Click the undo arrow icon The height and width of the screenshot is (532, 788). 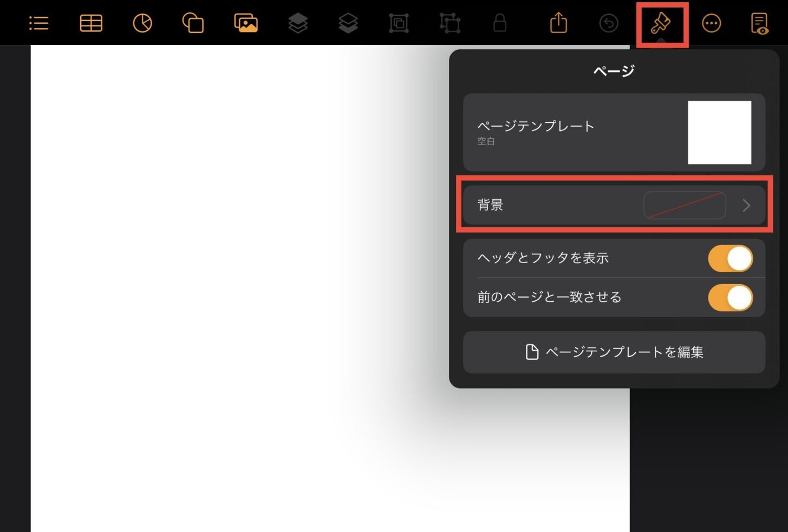(609, 23)
